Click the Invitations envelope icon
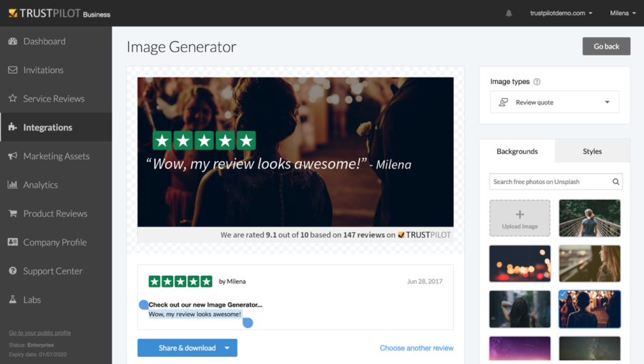Screen dimensions: 644x364 [x=13, y=70]
